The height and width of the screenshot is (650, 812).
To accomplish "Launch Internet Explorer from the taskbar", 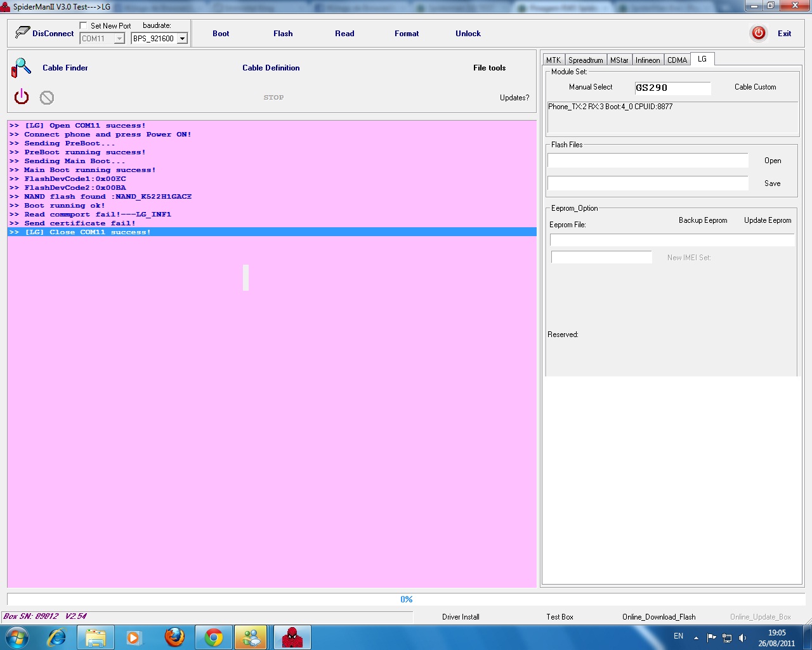I will [x=56, y=637].
